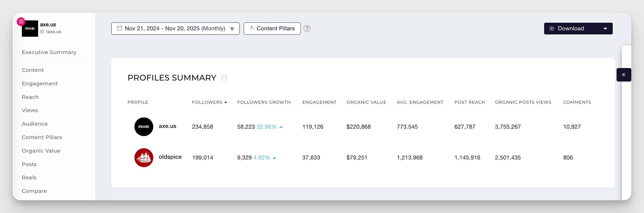Expand the Download options arrow

[x=605, y=29]
